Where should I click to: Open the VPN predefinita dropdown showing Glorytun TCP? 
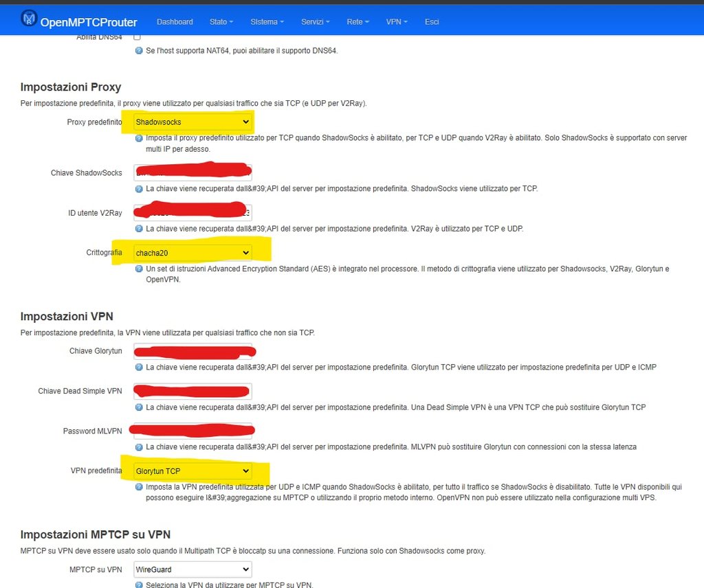[192, 471]
